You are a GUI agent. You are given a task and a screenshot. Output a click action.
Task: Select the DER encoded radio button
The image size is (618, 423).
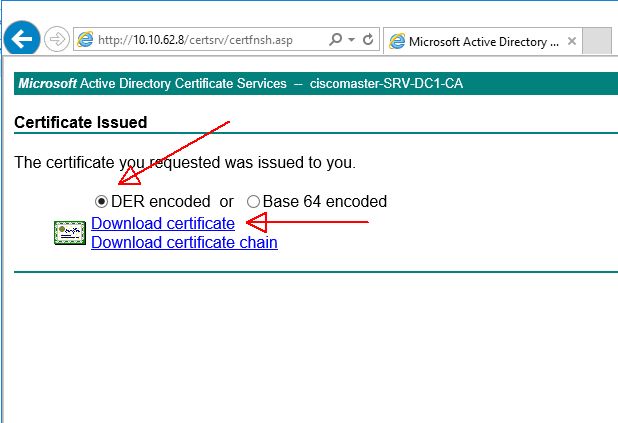(x=101, y=201)
